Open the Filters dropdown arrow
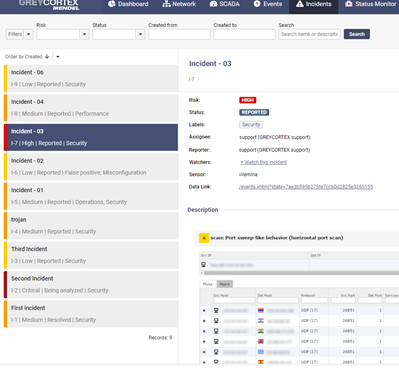The image size is (399, 371). [28, 34]
